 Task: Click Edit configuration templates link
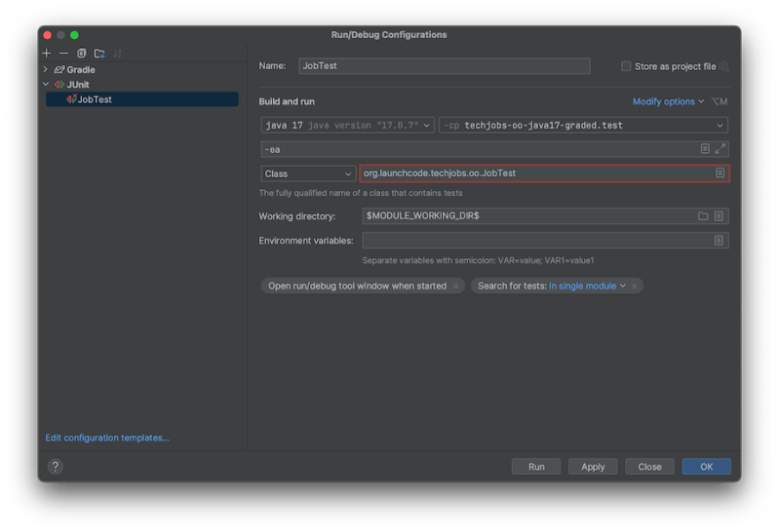coord(107,437)
